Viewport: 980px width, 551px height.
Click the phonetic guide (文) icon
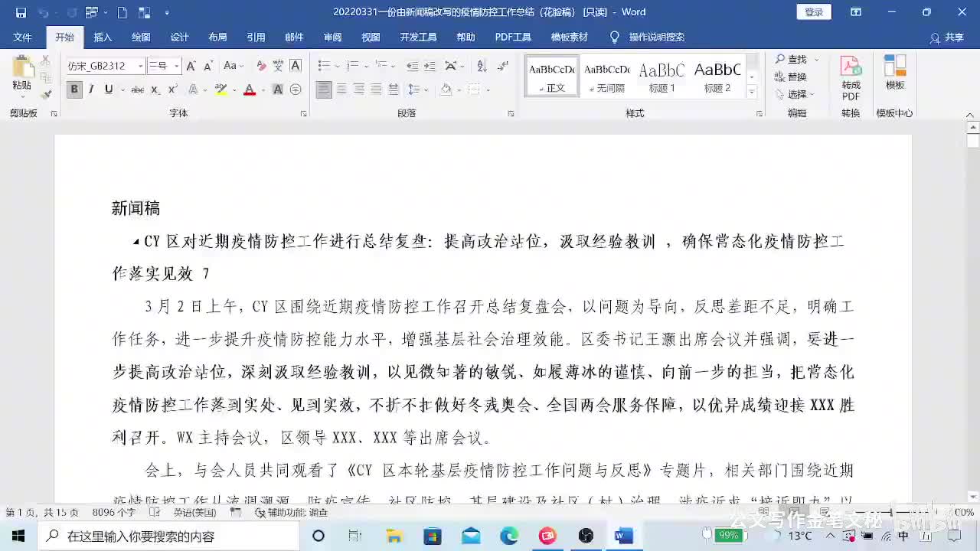tap(278, 67)
